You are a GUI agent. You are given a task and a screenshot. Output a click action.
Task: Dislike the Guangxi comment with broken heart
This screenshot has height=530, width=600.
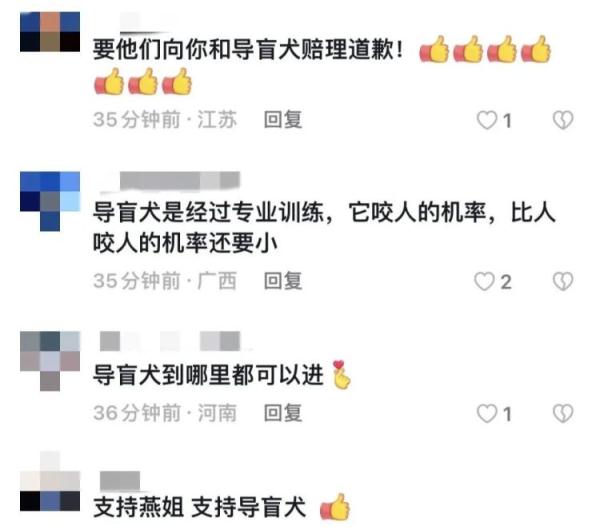pyautogui.click(x=563, y=282)
